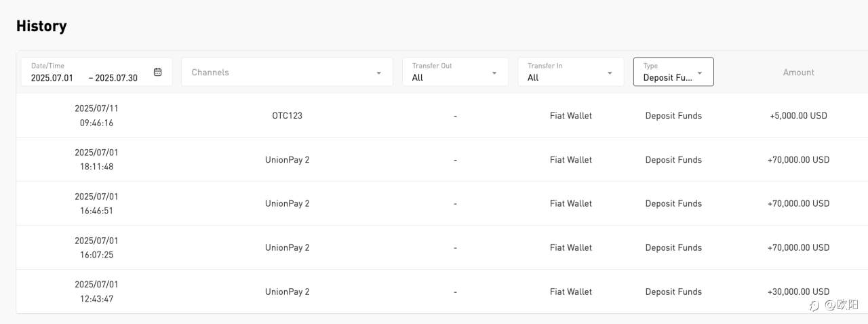Expand the Channels dropdown arrow
Viewport: 868px width, 324px height.
click(378, 73)
